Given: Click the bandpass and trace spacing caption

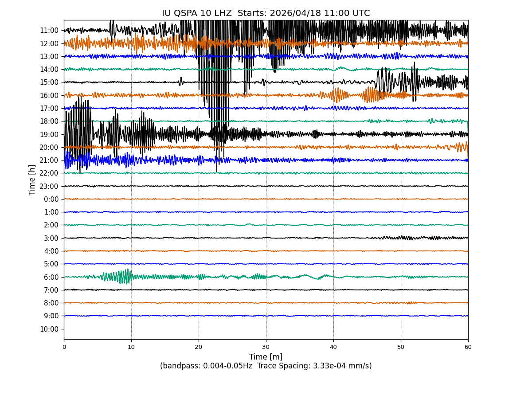Looking at the screenshot, I should pyautogui.click(x=266, y=366).
